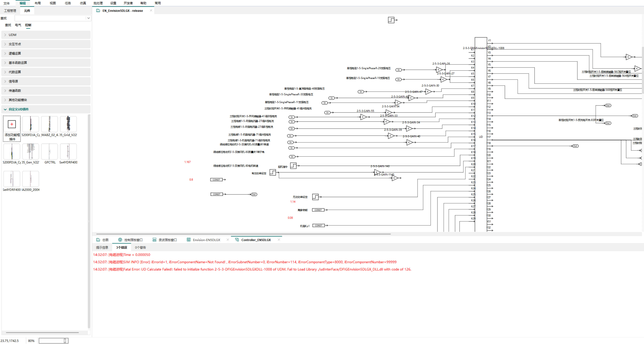Select the IA2000_200K plugin thumbnail
The height and width of the screenshot is (344, 644).
pos(31,179)
